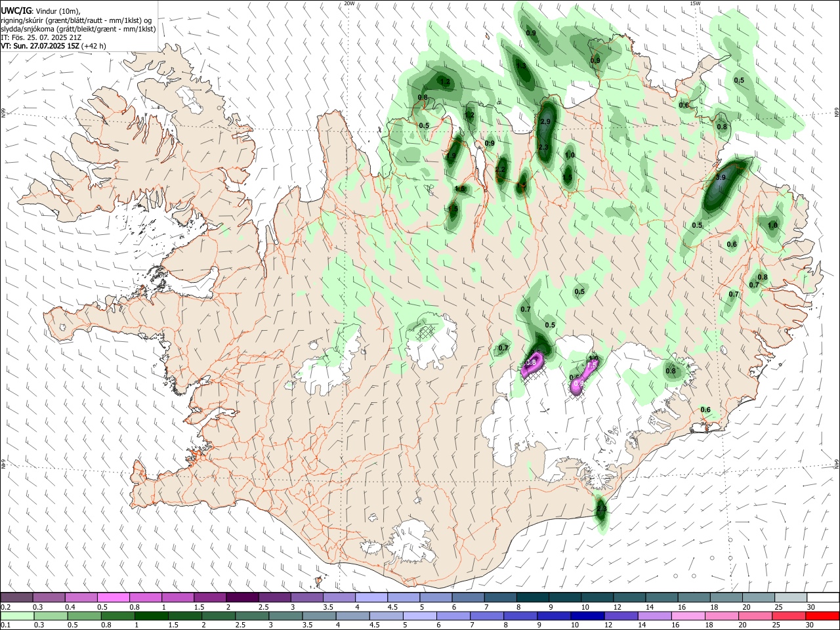The height and width of the screenshot is (630, 840).
Task: Click the white '3.8' value in the pink snowfall area
Action: click(x=532, y=362)
